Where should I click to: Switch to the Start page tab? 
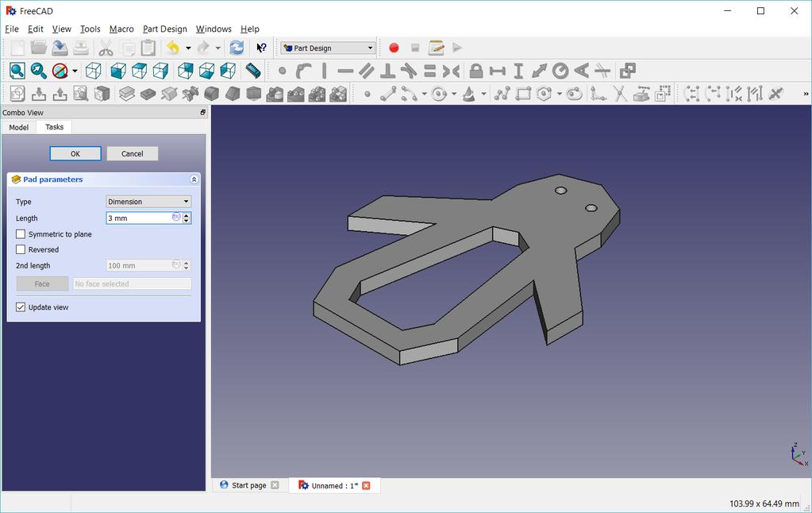click(x=248, y=485)
